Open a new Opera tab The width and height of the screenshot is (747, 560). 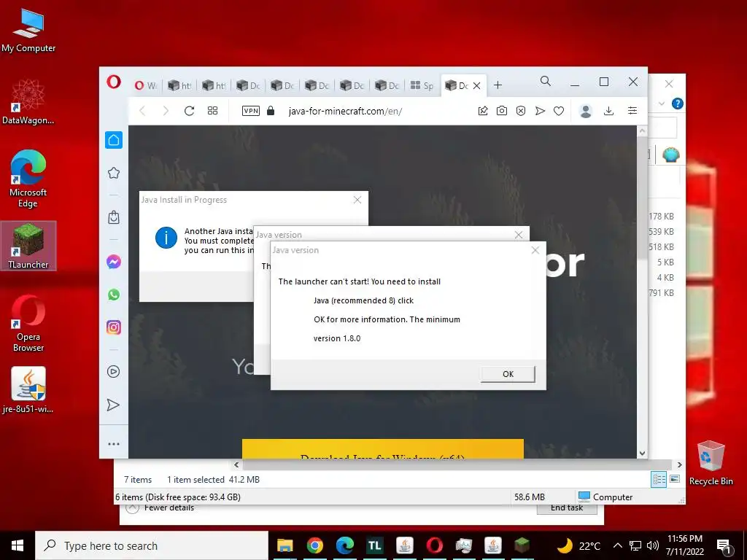click(x=498, y=85)
